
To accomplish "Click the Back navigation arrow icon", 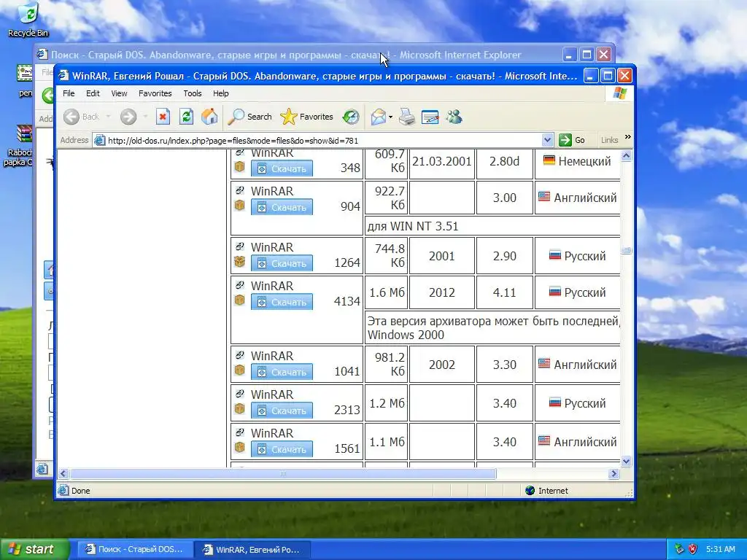I will 71,117.
